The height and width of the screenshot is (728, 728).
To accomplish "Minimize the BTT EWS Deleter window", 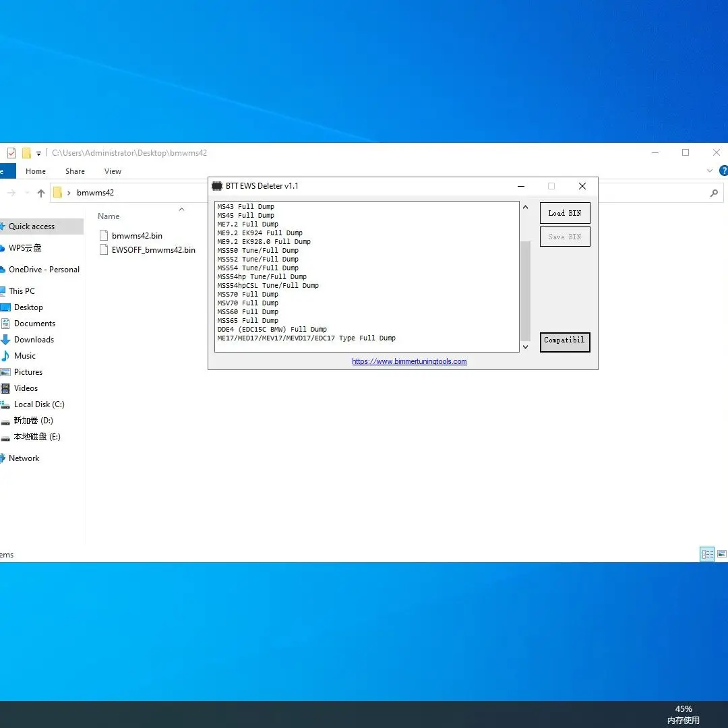I will point(521,186).
